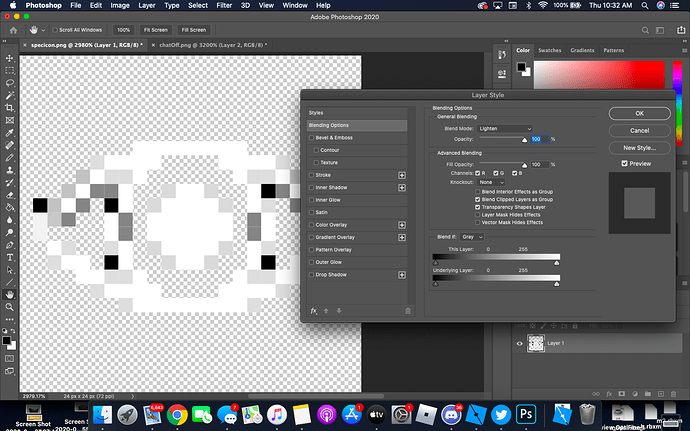Click the Opacity slider handle
690x431 pixels.
click(524, 140)
